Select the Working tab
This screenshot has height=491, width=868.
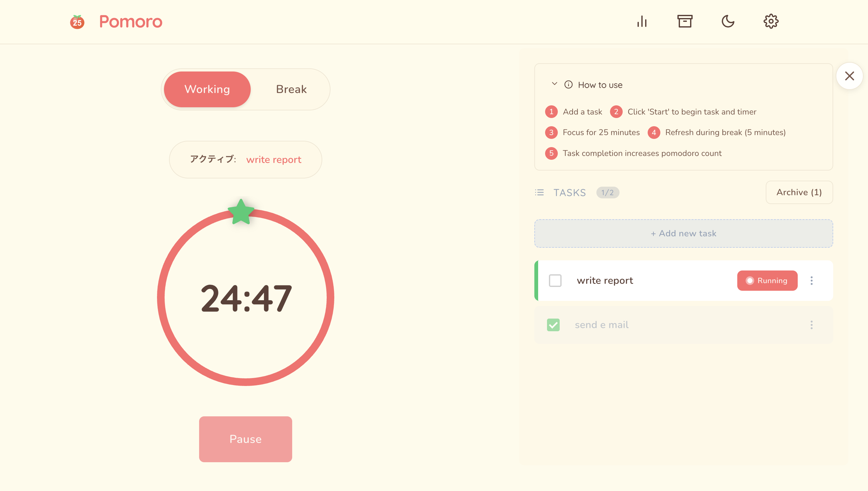(x=207, y=89)
